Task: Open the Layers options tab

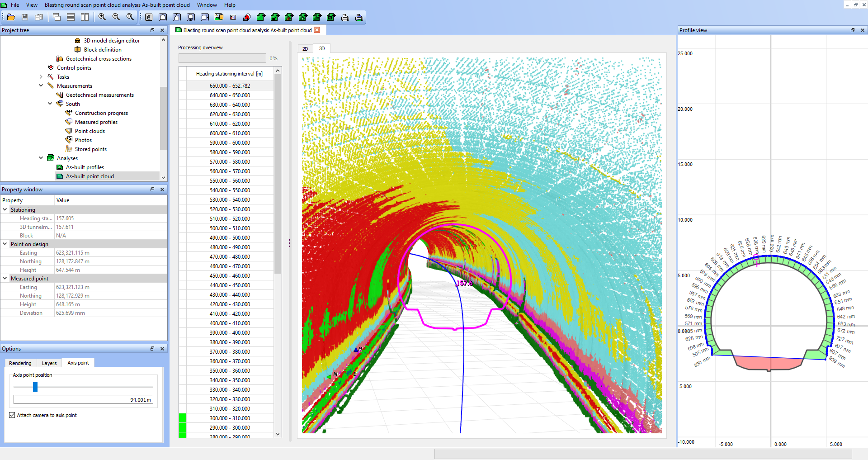Action: [x=49, y=363]
